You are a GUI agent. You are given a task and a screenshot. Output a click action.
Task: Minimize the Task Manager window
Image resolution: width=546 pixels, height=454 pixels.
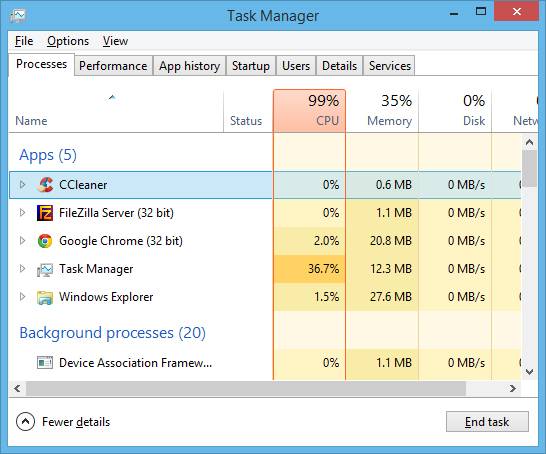pyautogui.click(x=454, y=13)
